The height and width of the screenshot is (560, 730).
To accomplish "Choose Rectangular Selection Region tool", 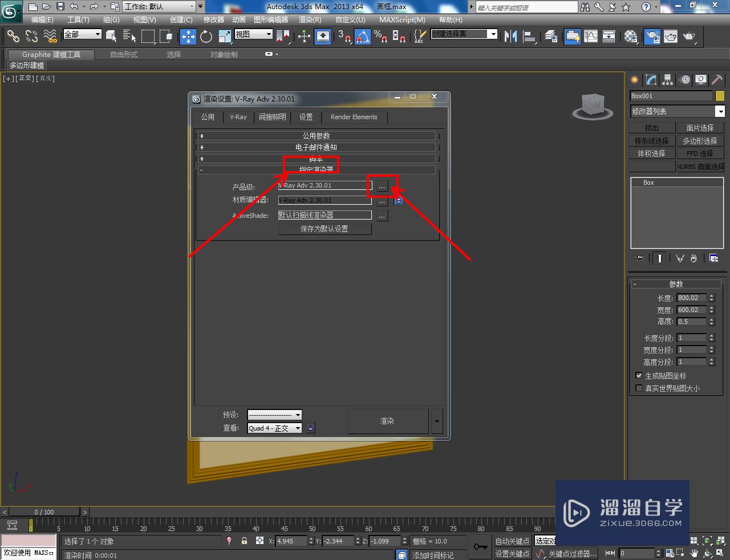I will 148,36.
